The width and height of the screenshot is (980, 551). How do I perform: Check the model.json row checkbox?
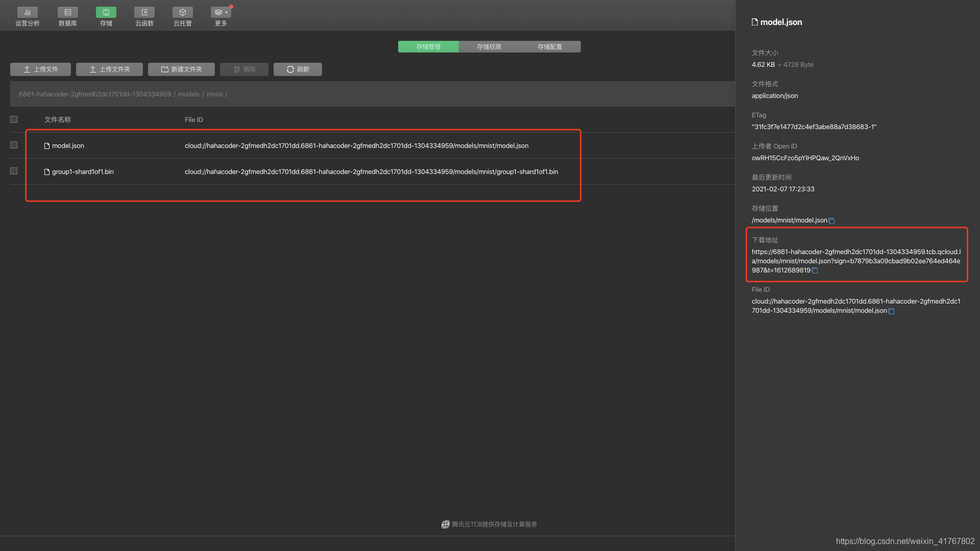(x=14, y=145)
